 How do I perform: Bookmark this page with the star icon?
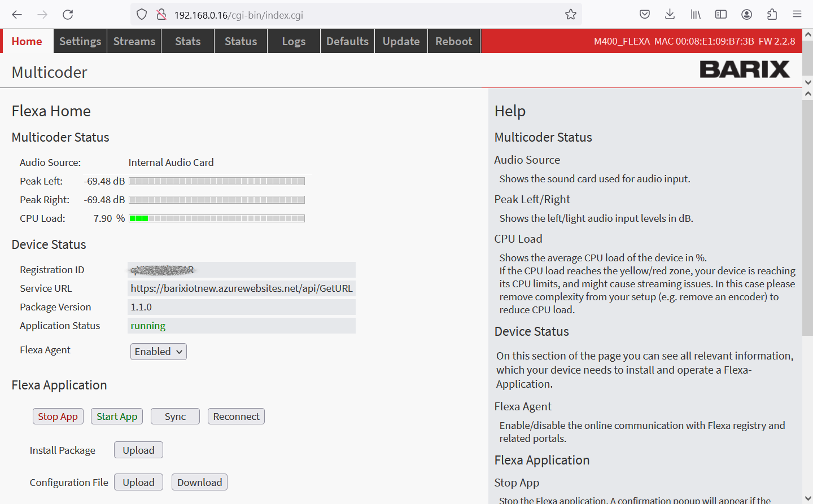(x=571, y=15)
